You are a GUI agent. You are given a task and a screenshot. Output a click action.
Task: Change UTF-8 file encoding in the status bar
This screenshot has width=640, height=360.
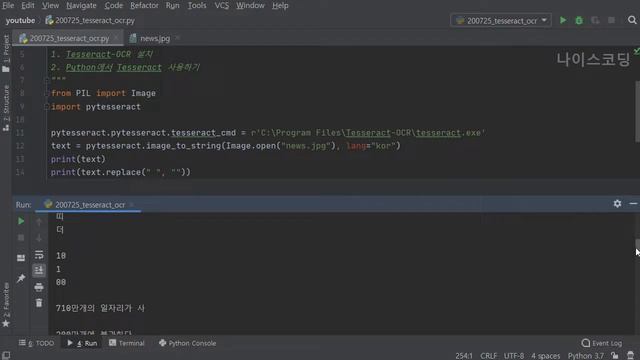click(x=513, y=356)
